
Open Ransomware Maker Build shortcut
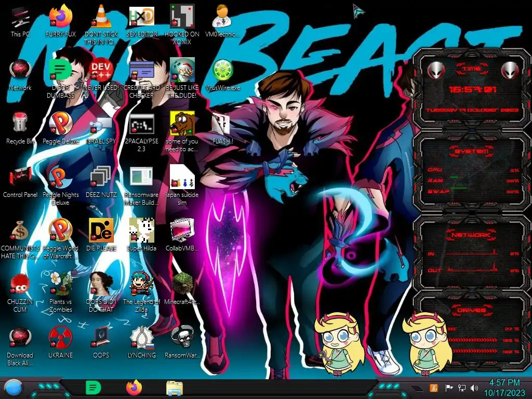142,186
